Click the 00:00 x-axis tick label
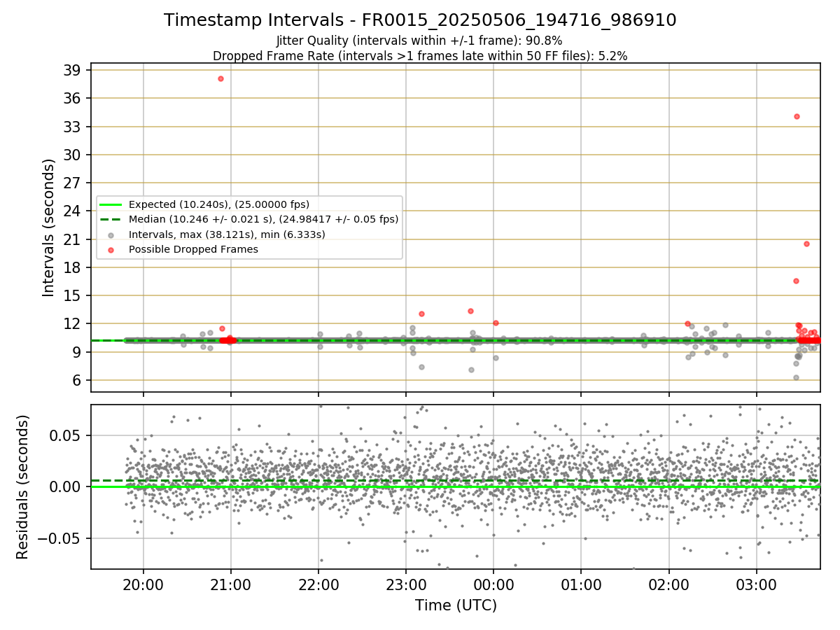 click(x=493, y=585)
